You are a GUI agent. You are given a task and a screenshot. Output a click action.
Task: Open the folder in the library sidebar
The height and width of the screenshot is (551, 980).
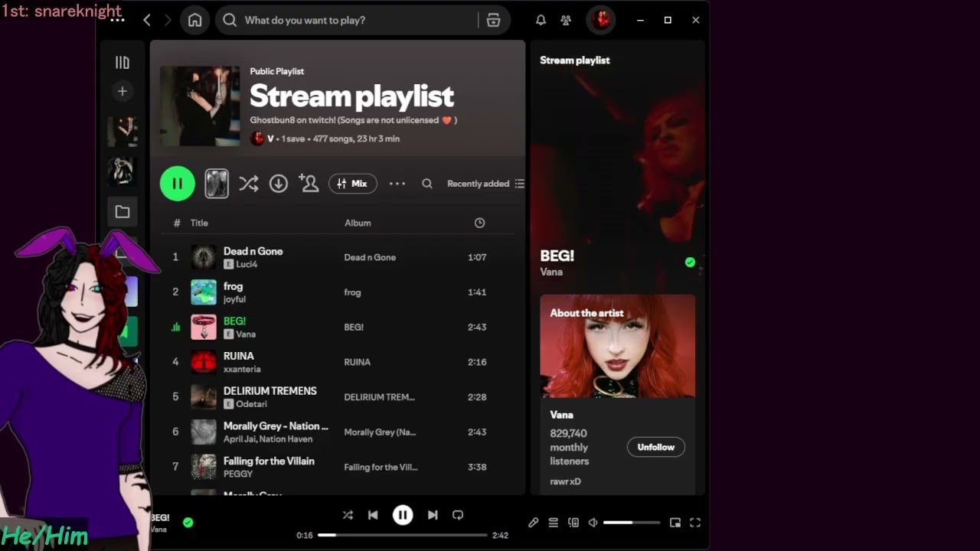(x=122, y=212)
